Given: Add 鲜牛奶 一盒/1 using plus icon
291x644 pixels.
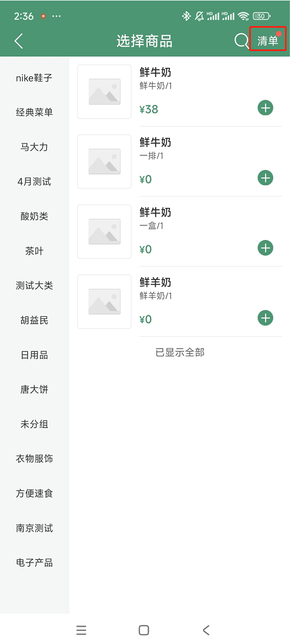Looking at the screenshot, I should [265, 248].
